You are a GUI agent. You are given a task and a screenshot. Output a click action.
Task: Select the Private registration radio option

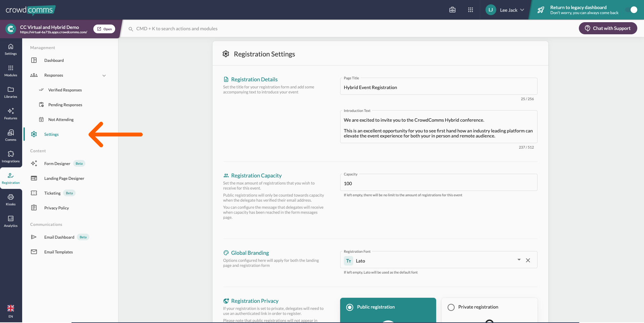click(451, 307)
